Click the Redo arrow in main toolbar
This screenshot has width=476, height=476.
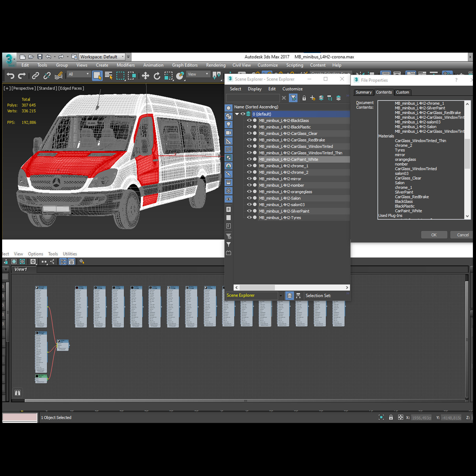click(x=22, y=76)
